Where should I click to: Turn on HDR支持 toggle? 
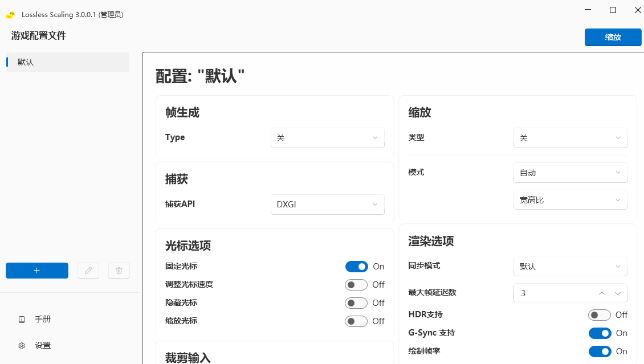coord(599,315)
